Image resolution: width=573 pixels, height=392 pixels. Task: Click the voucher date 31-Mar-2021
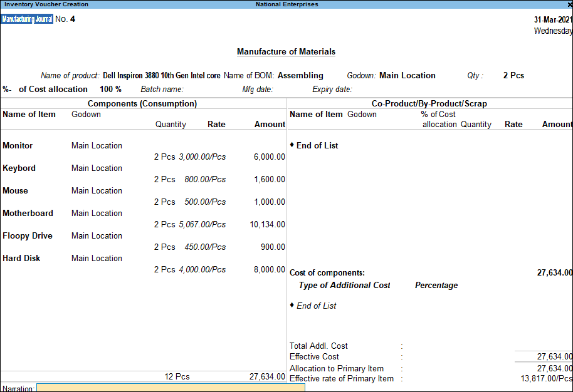click(551, 19)
